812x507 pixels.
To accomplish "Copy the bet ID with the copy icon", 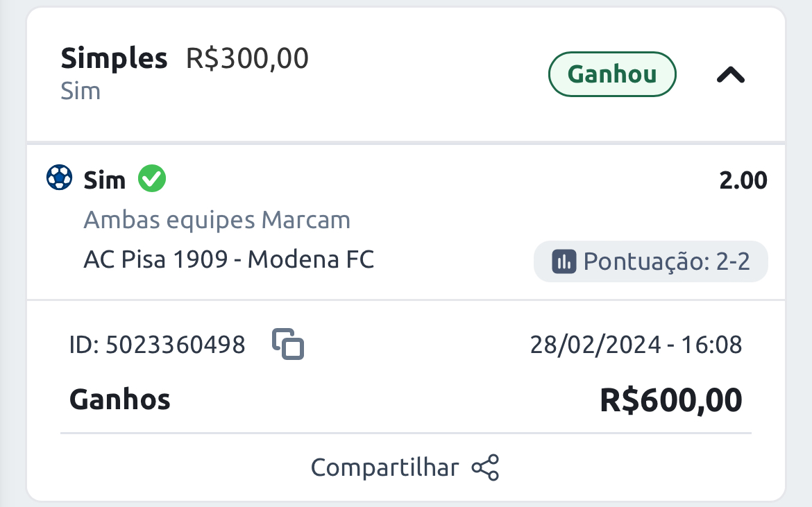I will tap(288, 344).
